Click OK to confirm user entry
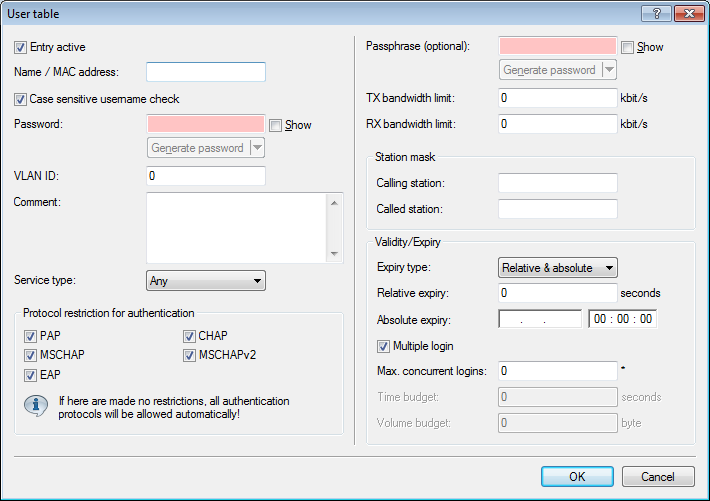The width and height of the screenshot is (710, 501). click(576, 476)
